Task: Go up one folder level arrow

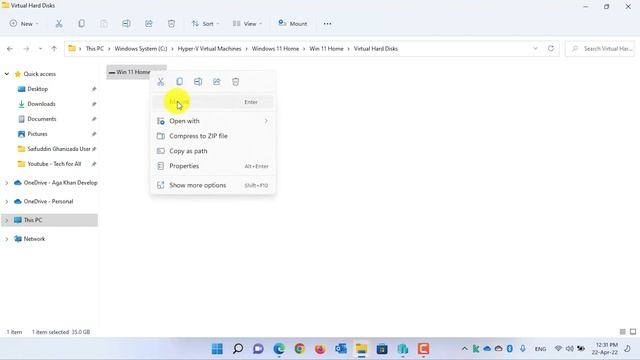Action: click(54, 49)
